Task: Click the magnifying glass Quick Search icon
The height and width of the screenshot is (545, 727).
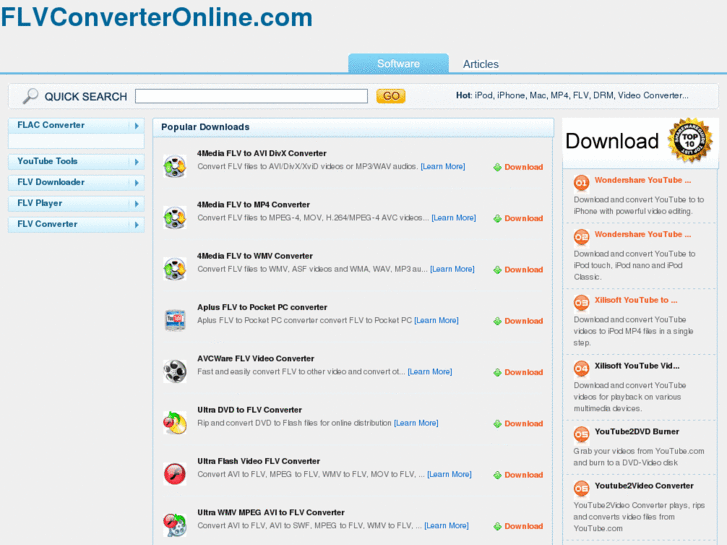Action: [x=31, y=96]
